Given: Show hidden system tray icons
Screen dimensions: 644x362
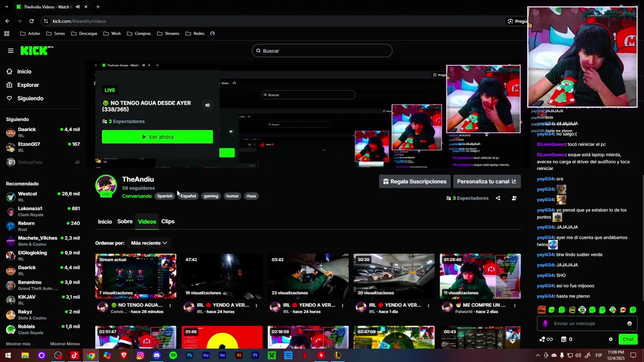Looking at the screenshot, I should coord(538,355).
